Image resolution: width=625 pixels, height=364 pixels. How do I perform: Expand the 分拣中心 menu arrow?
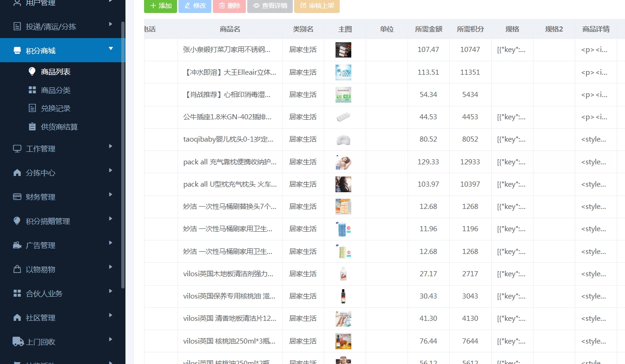(x=111, y=170)
